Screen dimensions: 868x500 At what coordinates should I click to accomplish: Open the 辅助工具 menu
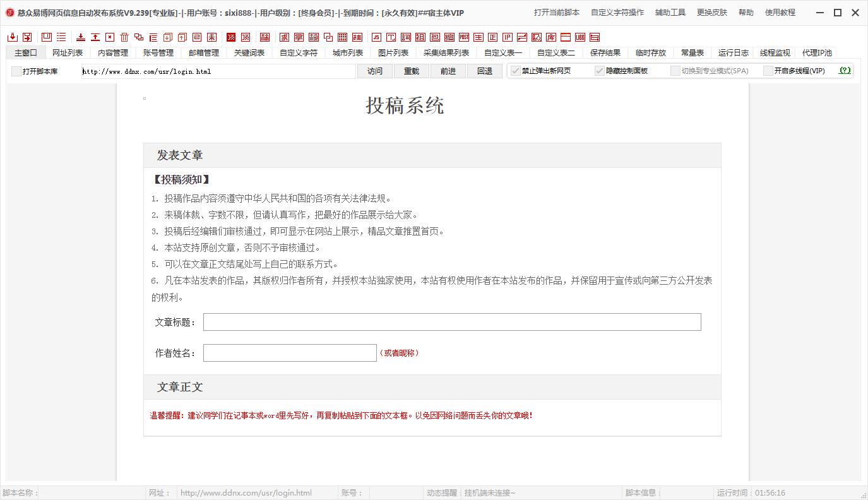(x=670, y=13)
